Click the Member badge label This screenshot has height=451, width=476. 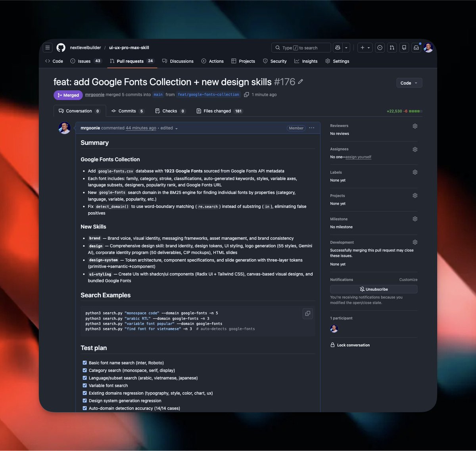point(296,128)
